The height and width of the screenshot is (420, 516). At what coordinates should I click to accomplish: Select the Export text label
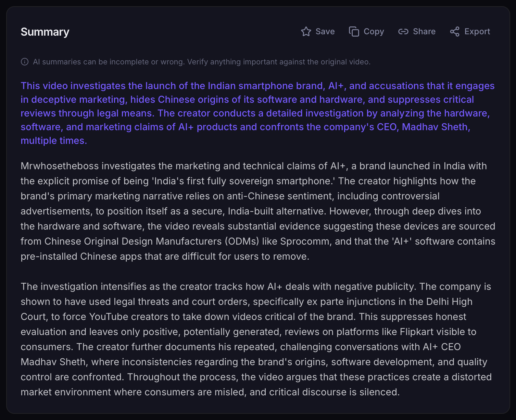tap(477, 32)
